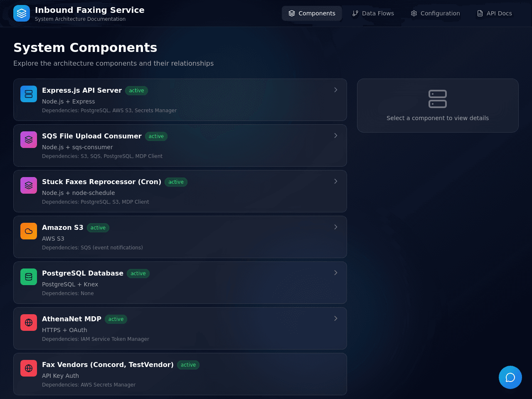The image size is (532, 399).
Task: Click 'Dependencies: SQS (event notifications)' line
Action: (92, 248)
